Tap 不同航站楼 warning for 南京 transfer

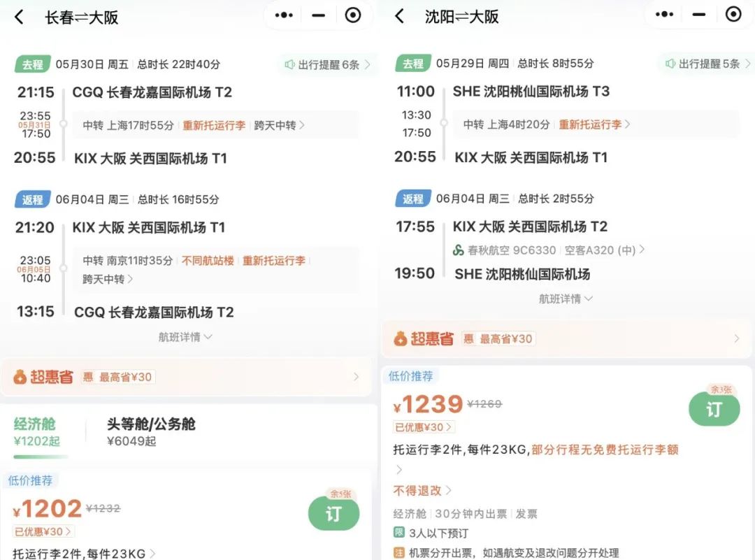(x=208, y=261)
